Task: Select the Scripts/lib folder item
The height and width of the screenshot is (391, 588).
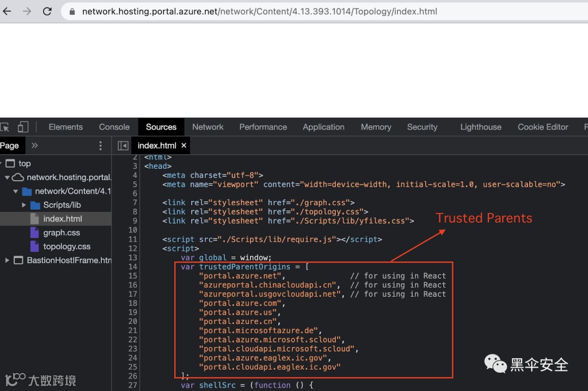Action: pyautogui.click(x=62, y=205)
